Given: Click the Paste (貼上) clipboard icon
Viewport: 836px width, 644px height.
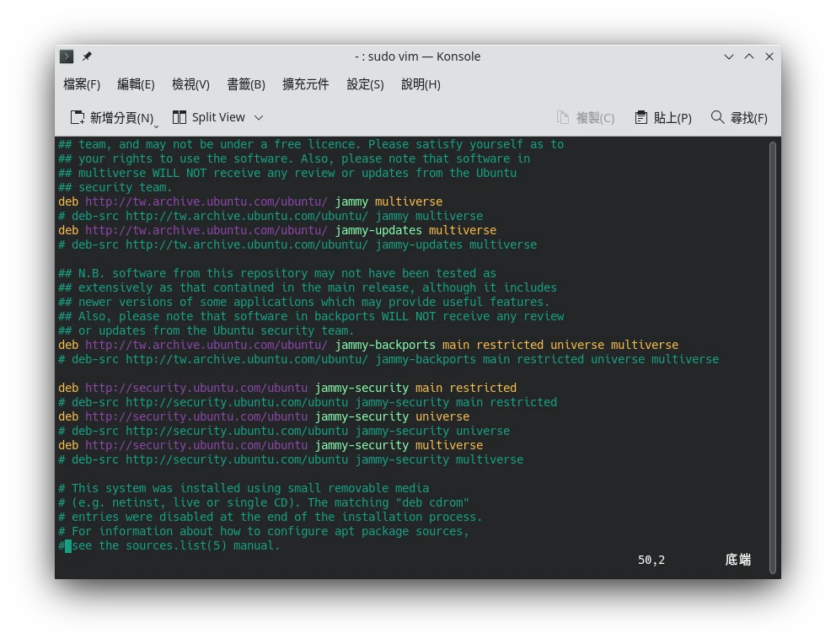Looking at the screenshot, I should point(641,117).
